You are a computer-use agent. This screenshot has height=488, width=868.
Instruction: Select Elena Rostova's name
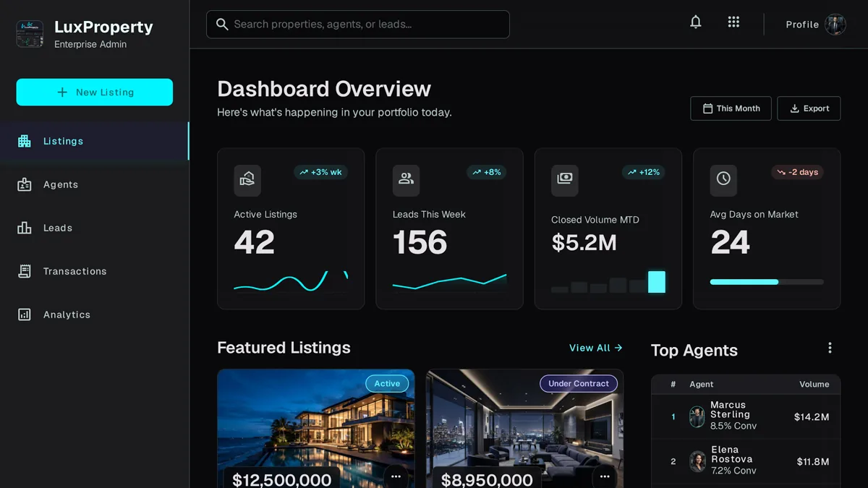pyautogui.click(x=732, y=455)
